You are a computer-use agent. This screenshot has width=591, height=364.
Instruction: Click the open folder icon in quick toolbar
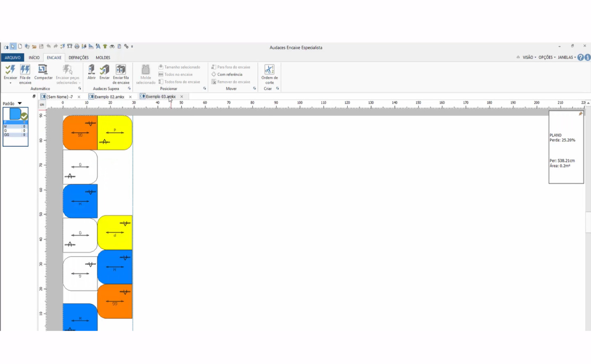[x=34, y=46]
